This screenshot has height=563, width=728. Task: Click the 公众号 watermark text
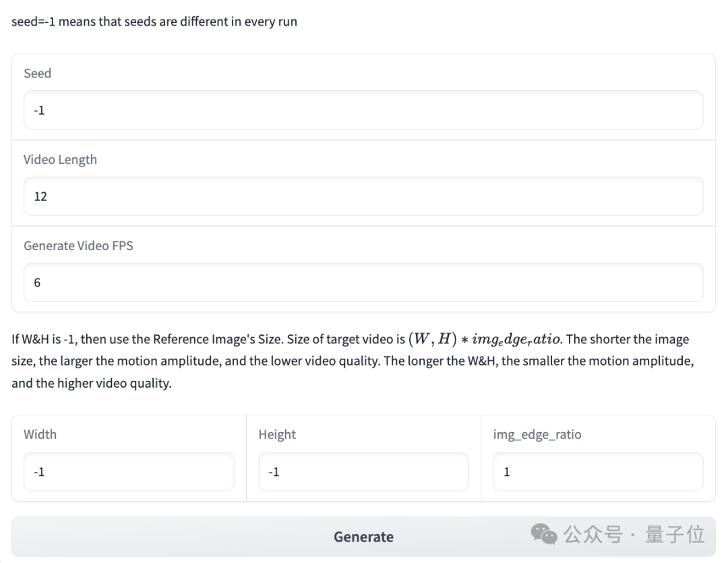tap(593, 534)
